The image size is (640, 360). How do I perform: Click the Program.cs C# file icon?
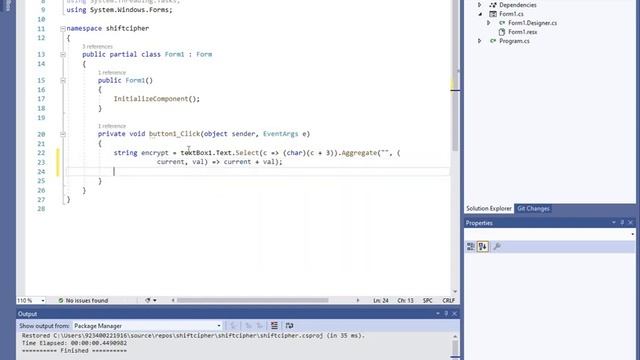point(493,41)
